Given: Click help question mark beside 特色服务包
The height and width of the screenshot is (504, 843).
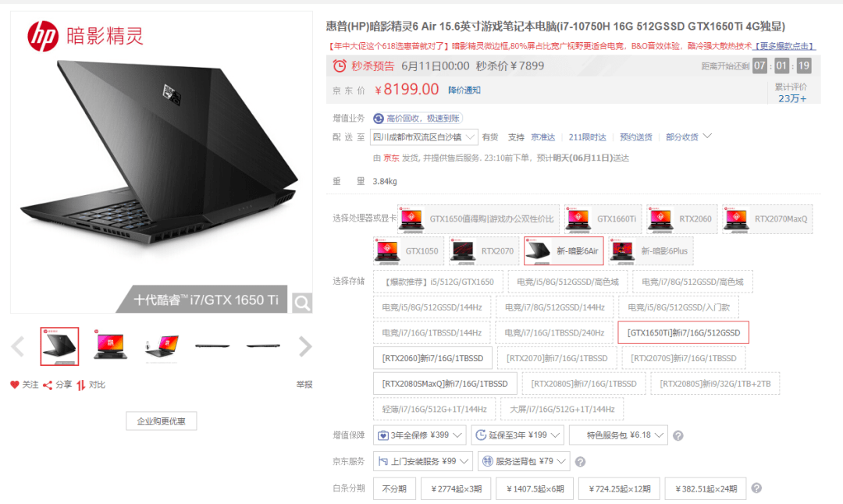Looking at the screenshot, I should tap(678, 436).
